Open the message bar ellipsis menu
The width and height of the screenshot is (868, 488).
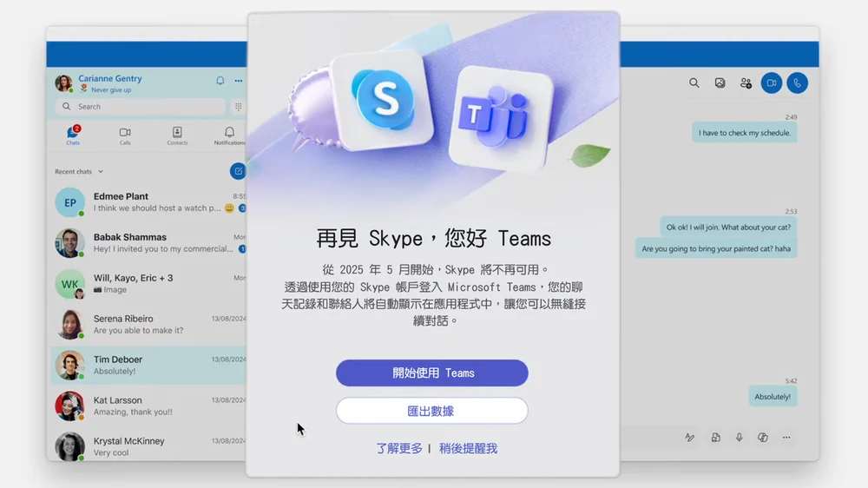786,438
